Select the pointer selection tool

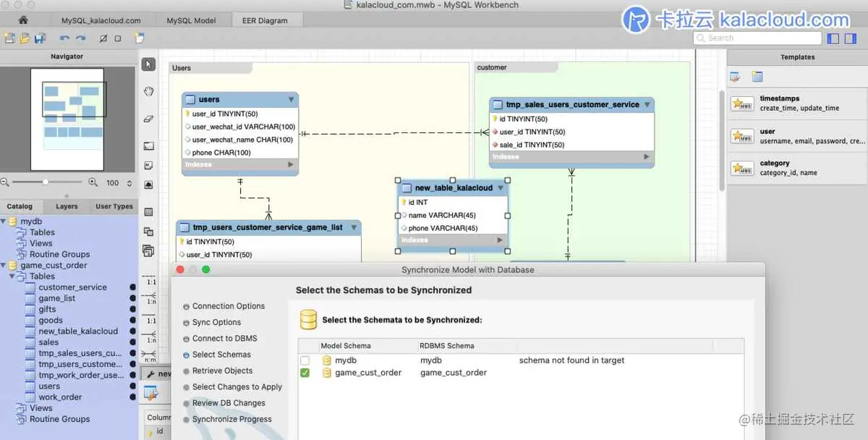148,64
